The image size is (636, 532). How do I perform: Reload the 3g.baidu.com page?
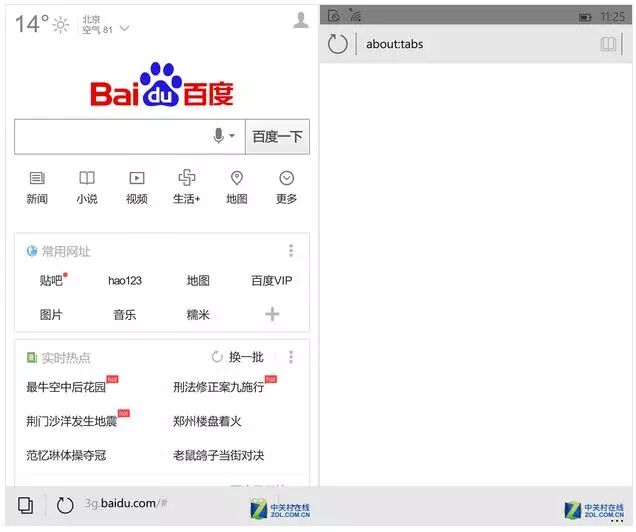(x=65, y=505)
